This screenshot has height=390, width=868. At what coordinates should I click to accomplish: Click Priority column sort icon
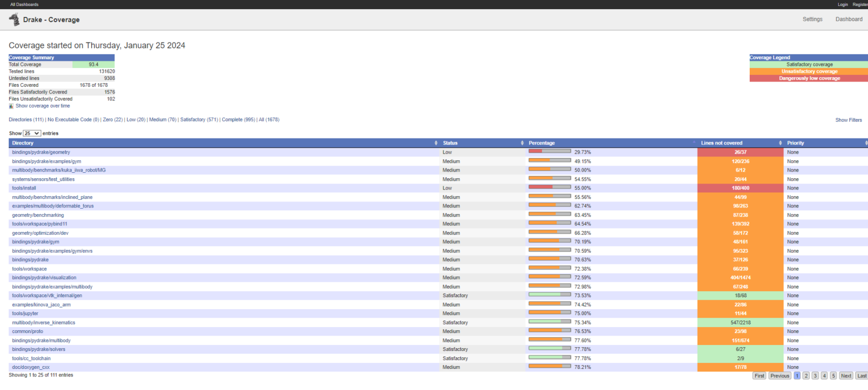coord(866,143)
